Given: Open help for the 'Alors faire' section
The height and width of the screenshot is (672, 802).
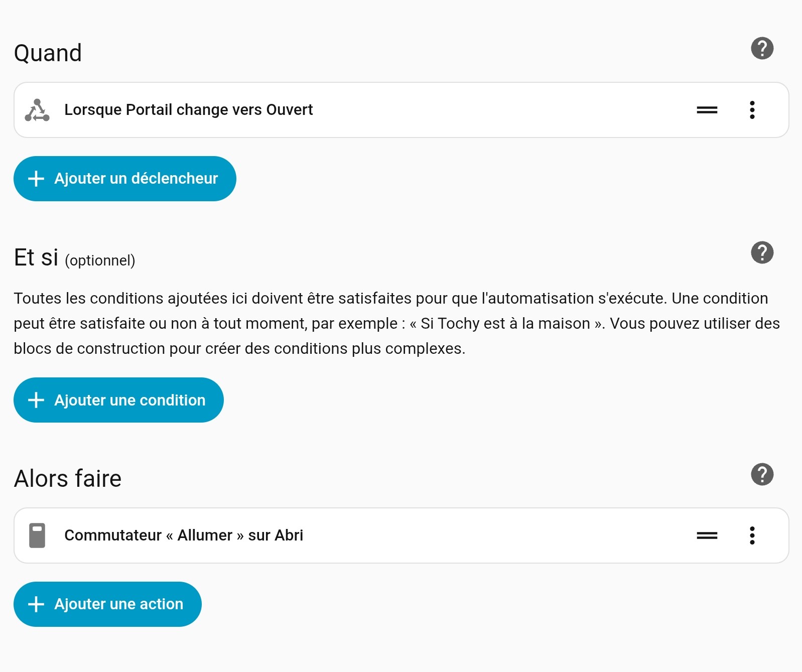Looking at the screenshot, I should 762,474.
